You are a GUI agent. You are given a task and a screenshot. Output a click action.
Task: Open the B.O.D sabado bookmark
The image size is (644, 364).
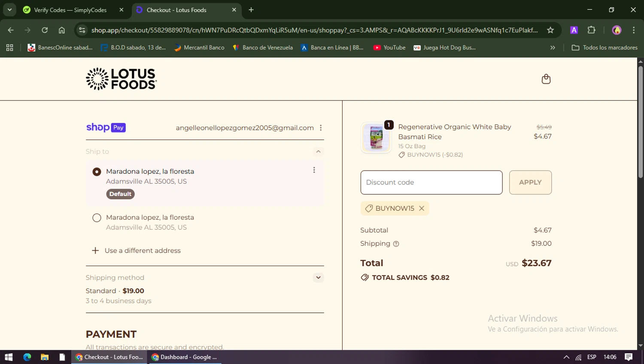pos(133,48)
